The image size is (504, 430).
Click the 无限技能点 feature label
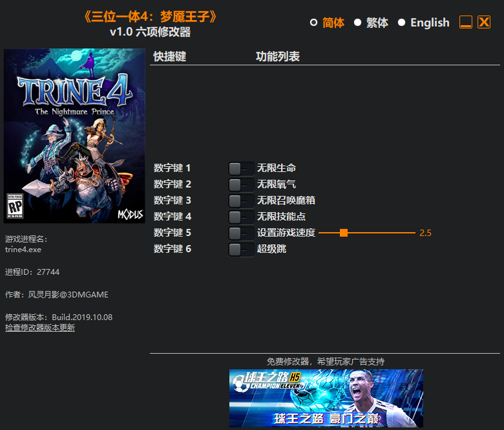(281, 216)
